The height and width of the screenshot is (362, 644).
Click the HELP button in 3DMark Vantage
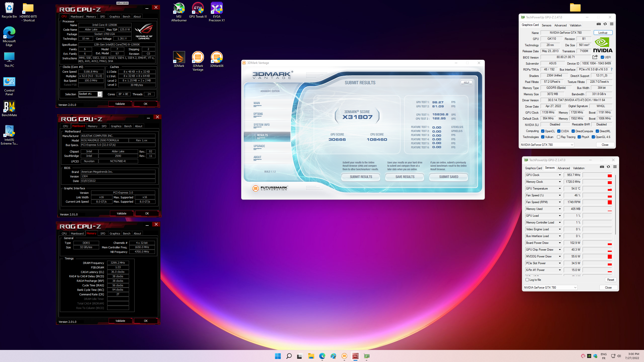[x=466, y=82]
